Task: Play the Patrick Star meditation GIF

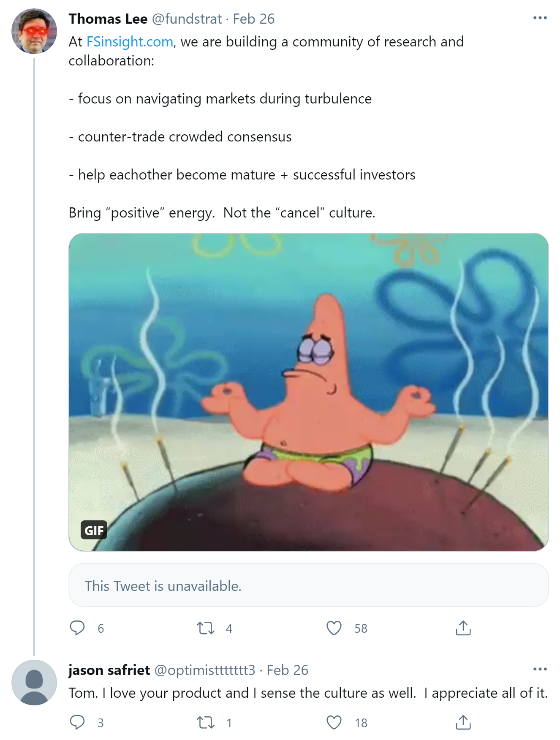Action: pos(308,392)
